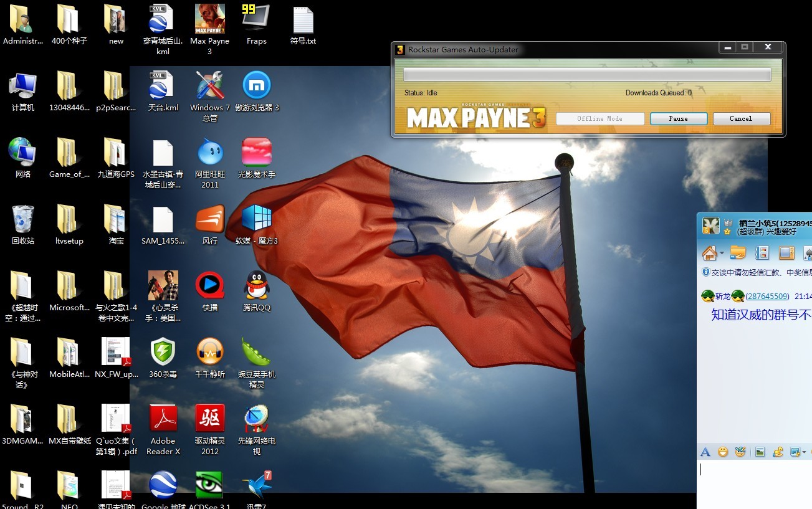The height and width of the screenshot is (509, 812).
Task: Open the emoji smiley picker in chat
Action: (x=723, y=452)
